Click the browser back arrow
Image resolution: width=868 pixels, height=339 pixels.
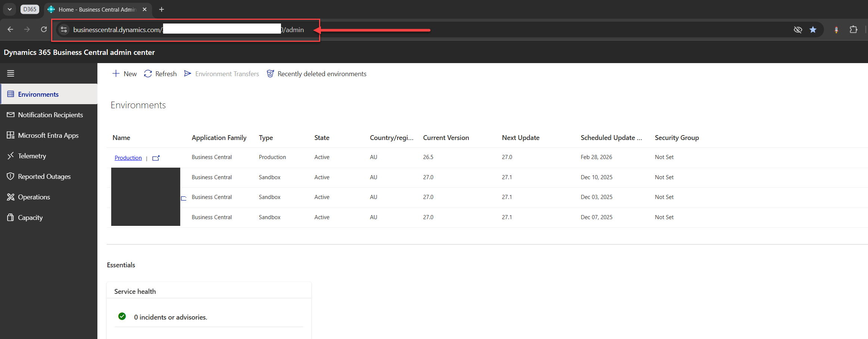(10, 29)
